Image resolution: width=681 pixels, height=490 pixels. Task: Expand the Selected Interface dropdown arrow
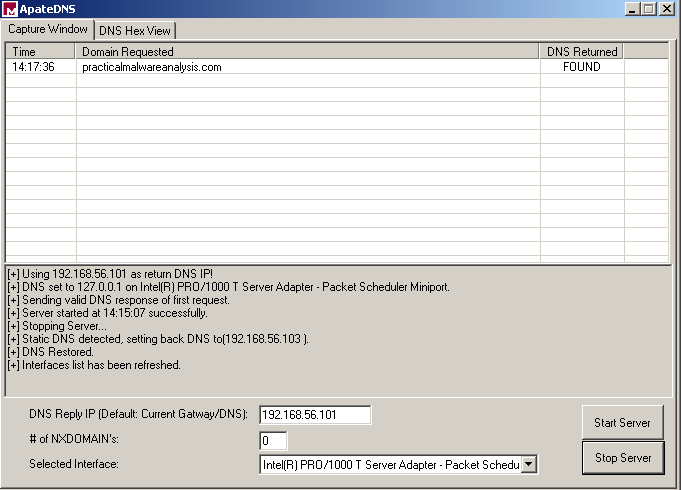tap(530, 464)
